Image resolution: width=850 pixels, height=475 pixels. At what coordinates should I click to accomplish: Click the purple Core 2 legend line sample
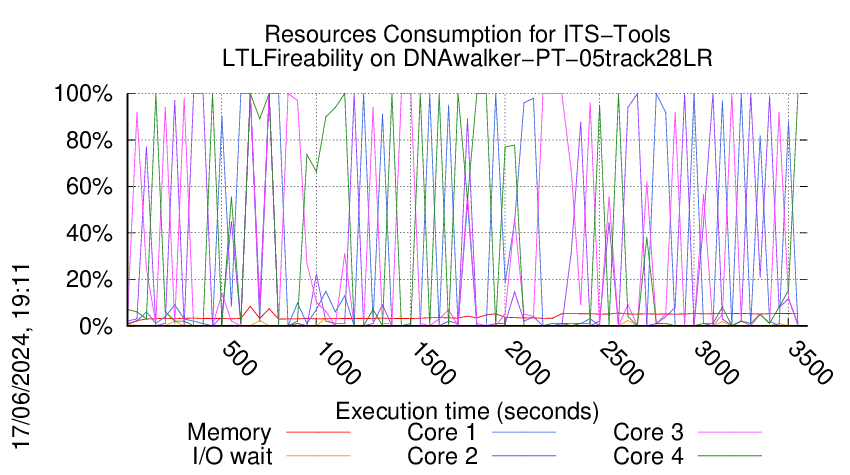524,456
